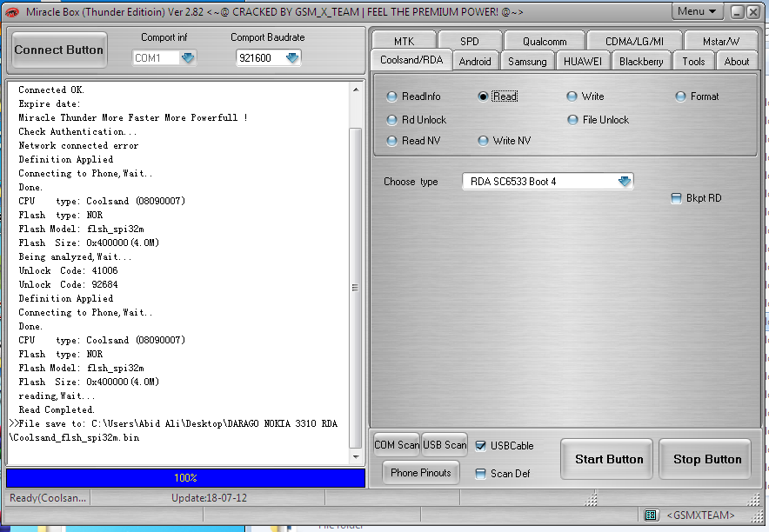Click the log panel scrollbar thumb
The height and width of the screenshot is (532, 769).
point(356,288)
